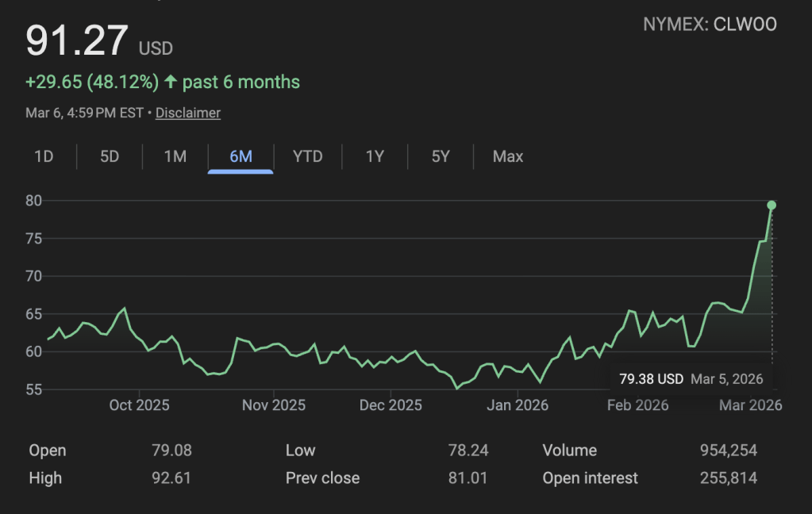
Task: Choose the 1M time range
Action: (x=175, y=156)
